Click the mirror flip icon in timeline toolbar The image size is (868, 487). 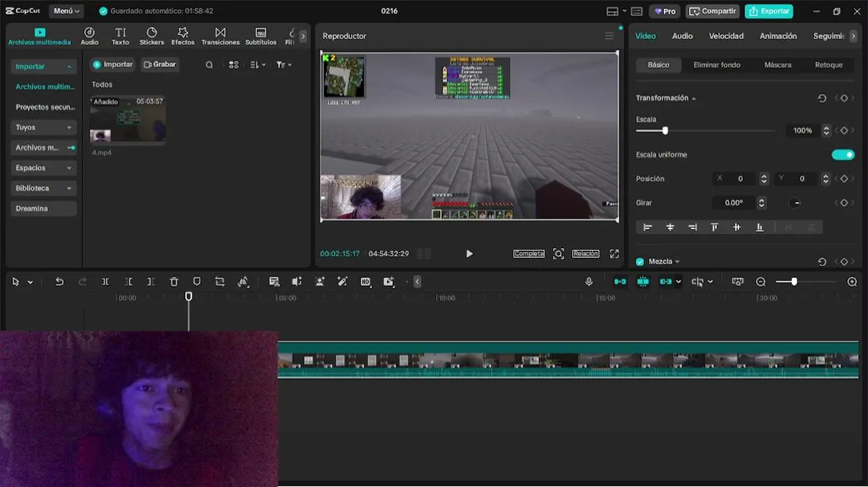pyautogui.click(x=243, y=282)
